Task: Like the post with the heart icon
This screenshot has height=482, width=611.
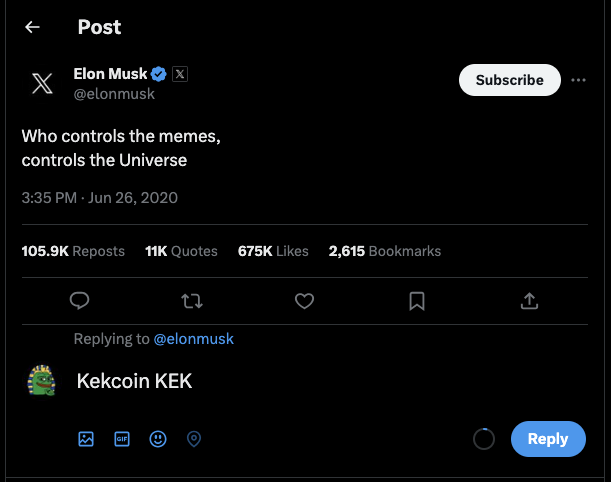Action: [305, 300]
